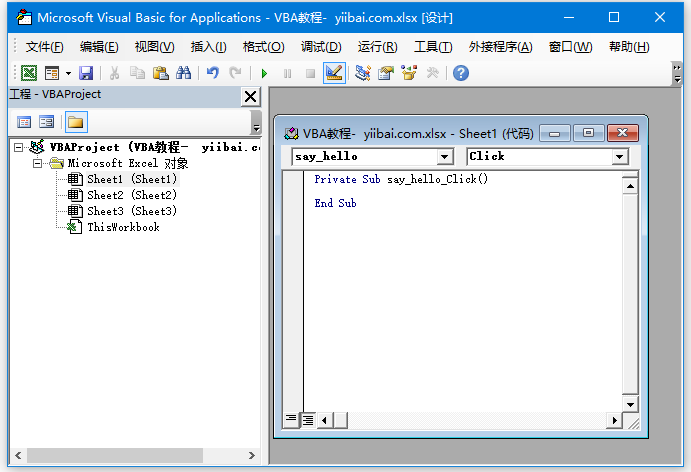The width and height of the screenshot is (691, 472).
Task: Toggle Folders view in project panel
Action: (76, 122)
